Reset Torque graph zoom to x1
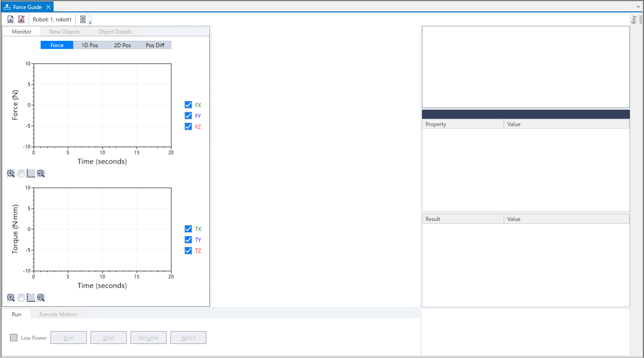This screenshot has width=644, height=358. click(41, 298)
